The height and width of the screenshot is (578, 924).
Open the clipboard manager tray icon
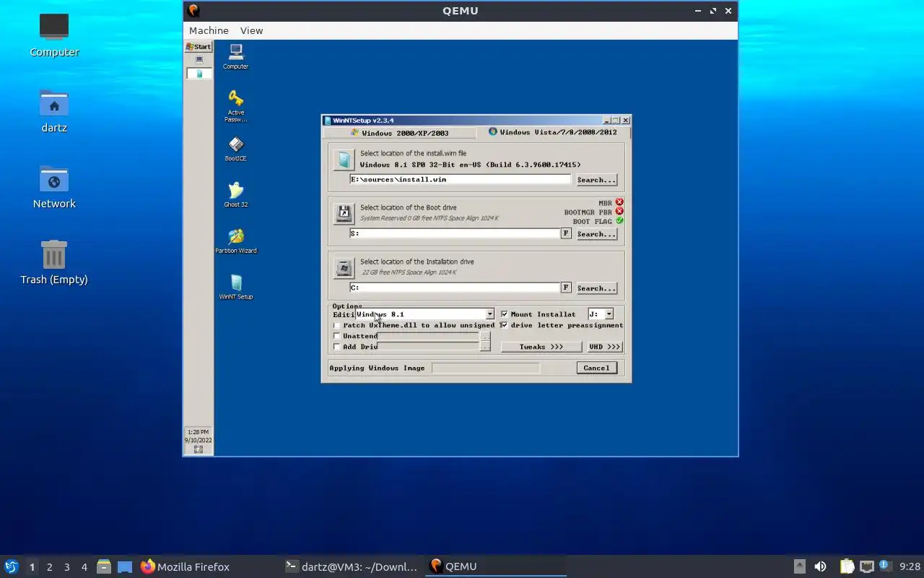tap(847, 566)
